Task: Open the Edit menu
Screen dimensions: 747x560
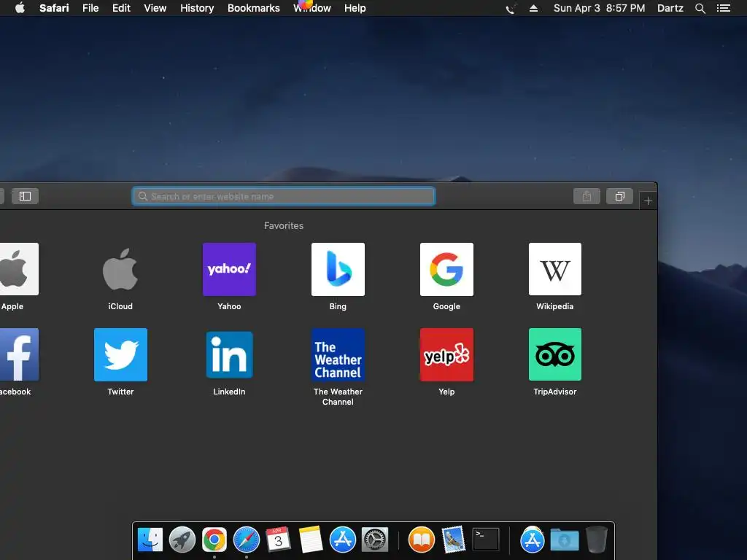Action: (121, 8)
